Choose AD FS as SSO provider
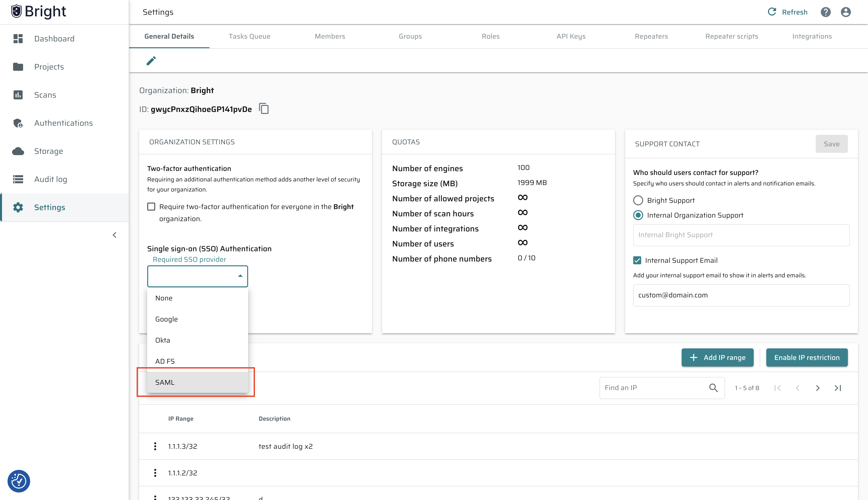Viewport: 868px width, 500px height. pos(198,361)
